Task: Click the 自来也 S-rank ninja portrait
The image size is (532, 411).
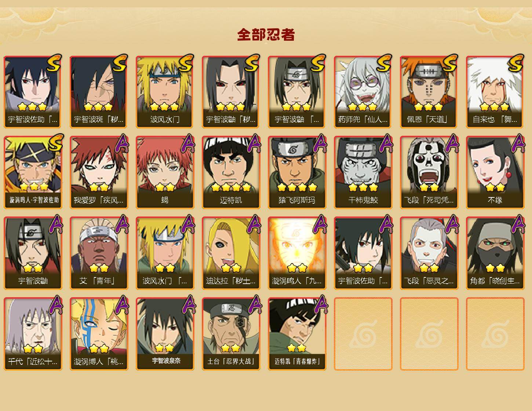Action: [x=495, y=92]
